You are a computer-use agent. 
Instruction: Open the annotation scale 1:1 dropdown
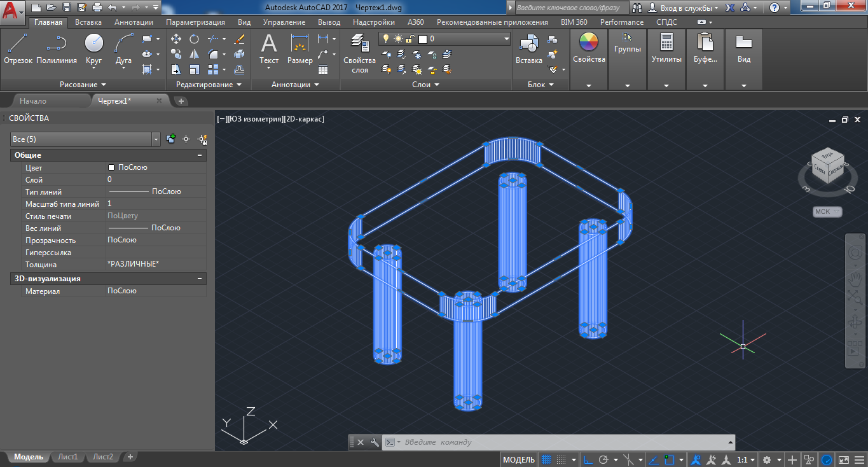pos(746,459)
